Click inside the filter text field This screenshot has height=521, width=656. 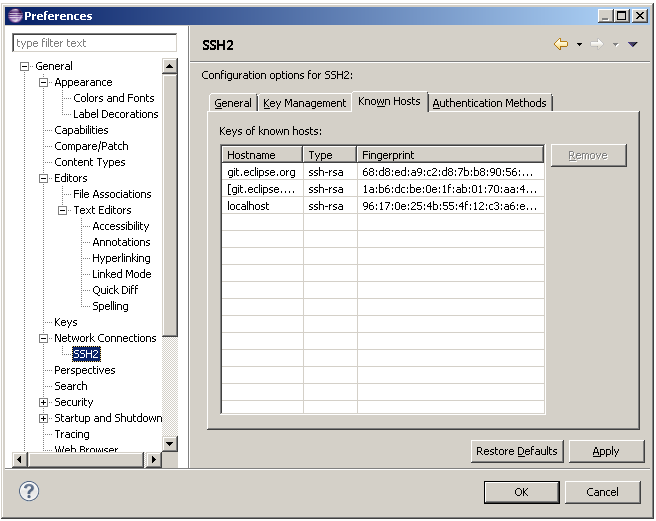coord(94,43)
